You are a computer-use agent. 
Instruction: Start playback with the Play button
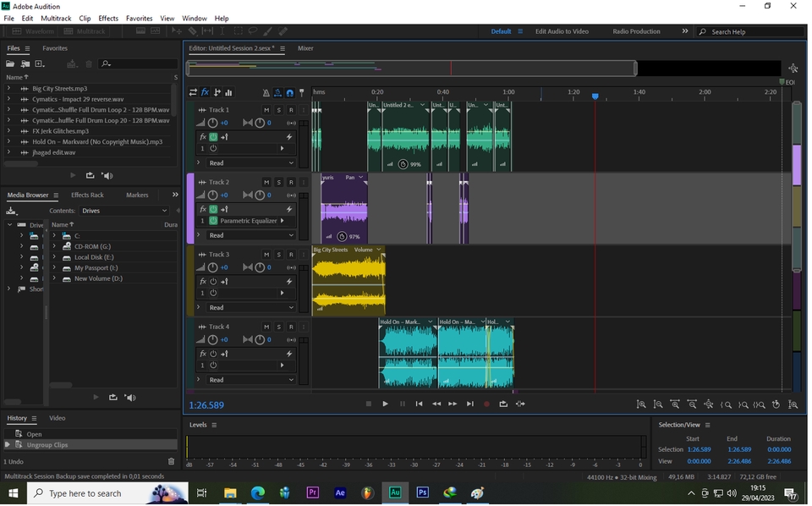pos(385,404)
